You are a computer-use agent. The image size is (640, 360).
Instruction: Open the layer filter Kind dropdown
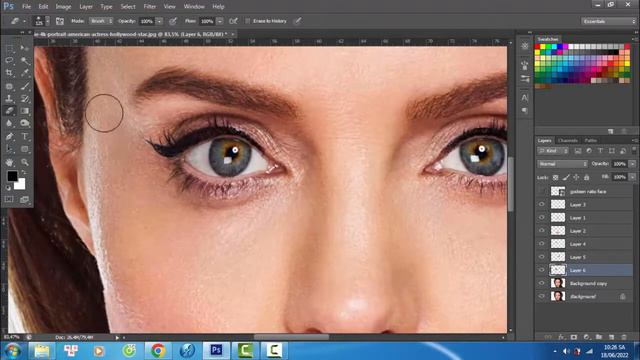tap(553, 151)
